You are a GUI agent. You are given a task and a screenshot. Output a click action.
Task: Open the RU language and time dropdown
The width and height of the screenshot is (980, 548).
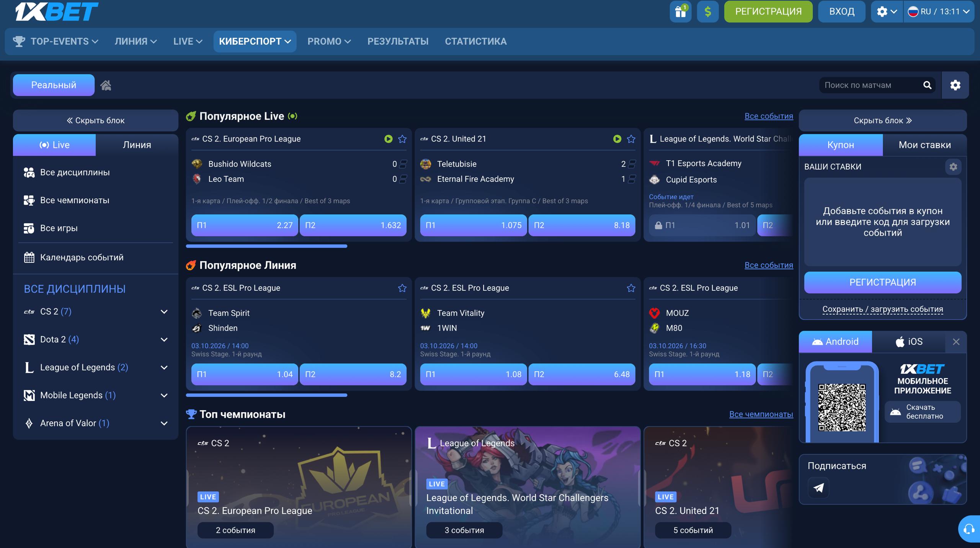pos(938,11)
